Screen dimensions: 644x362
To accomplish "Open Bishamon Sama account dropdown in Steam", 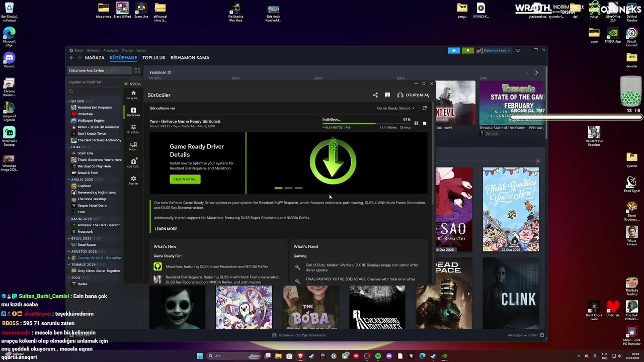I will click(x=493, y=50).
